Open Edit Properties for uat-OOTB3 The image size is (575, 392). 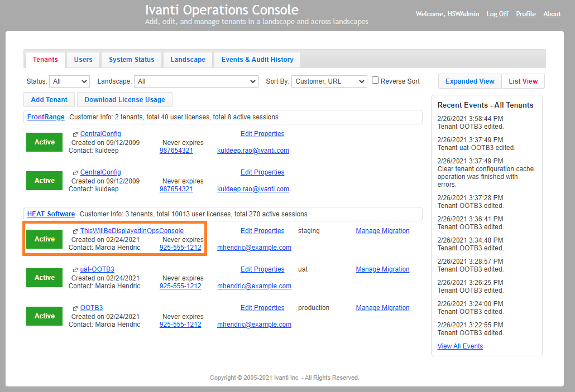(262, 269)
